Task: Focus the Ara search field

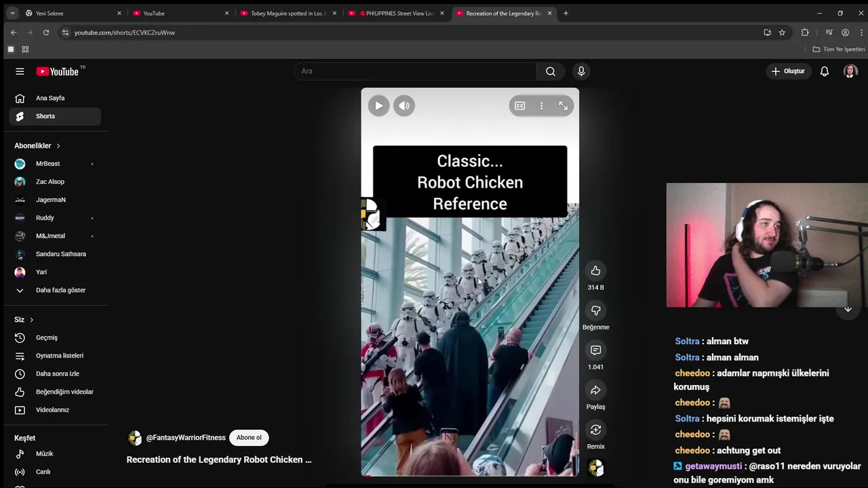Action: [416, 71]
